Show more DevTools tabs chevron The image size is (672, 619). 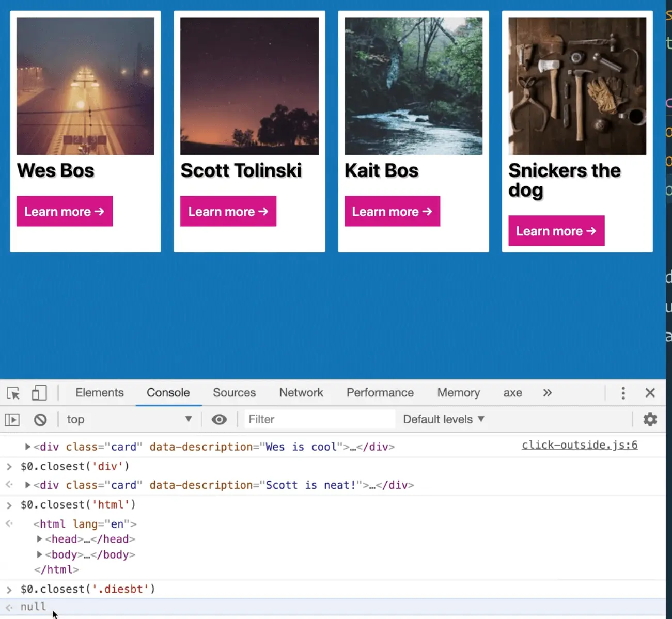tap(548, 393)
